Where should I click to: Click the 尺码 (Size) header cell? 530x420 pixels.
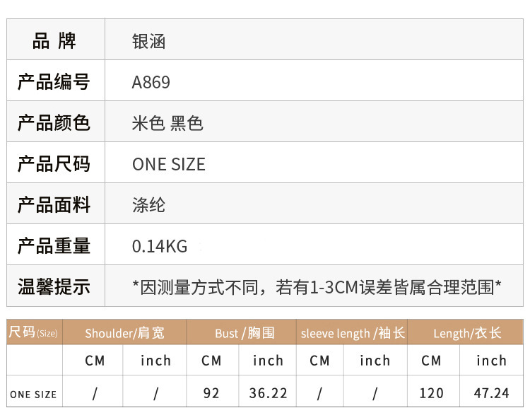(33, 333)
